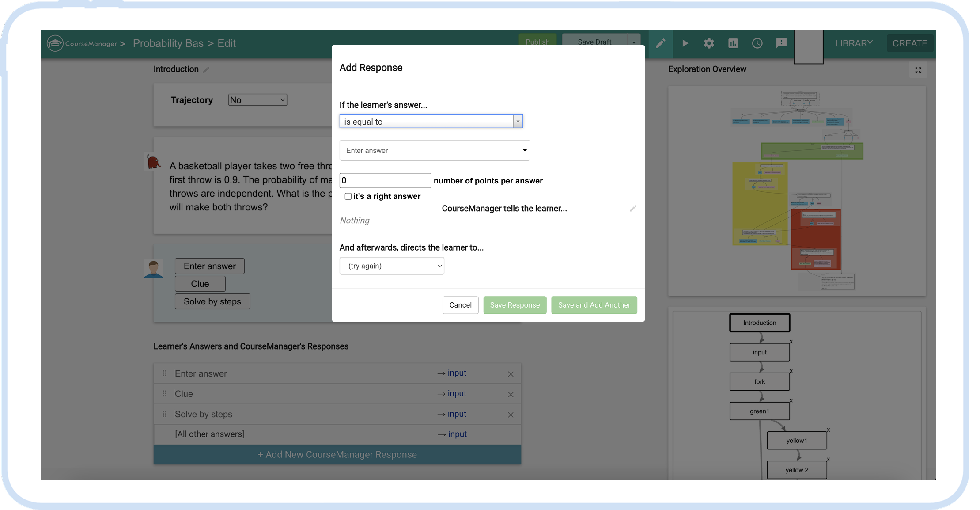Open the "(try again)" destination dropdown
Image resolution: width=980 pixels, height=510 pixels.
(x=392, y=266)
